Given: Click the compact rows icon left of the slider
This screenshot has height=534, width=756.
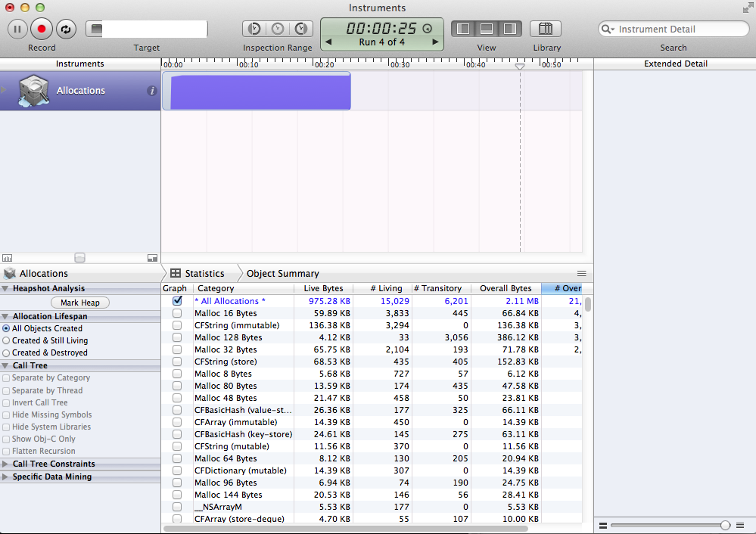Looking at the screenshot, I should [x=602, y=526].
